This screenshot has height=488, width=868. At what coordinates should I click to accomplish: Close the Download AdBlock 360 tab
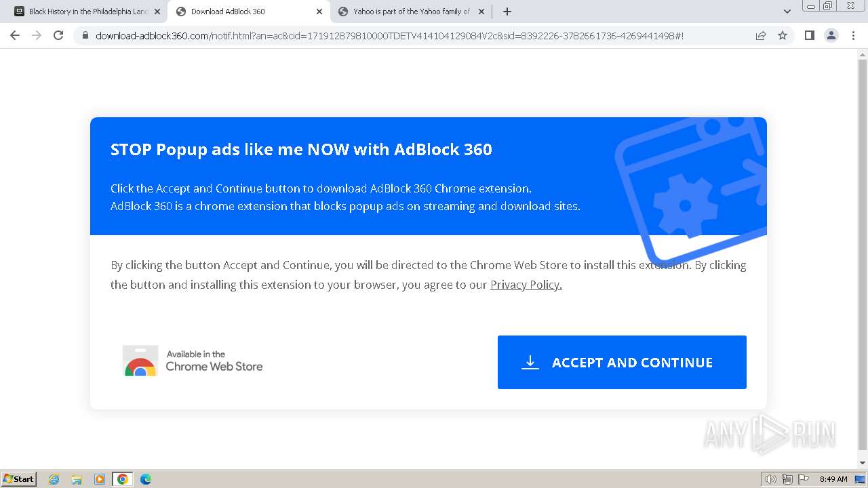319,12
